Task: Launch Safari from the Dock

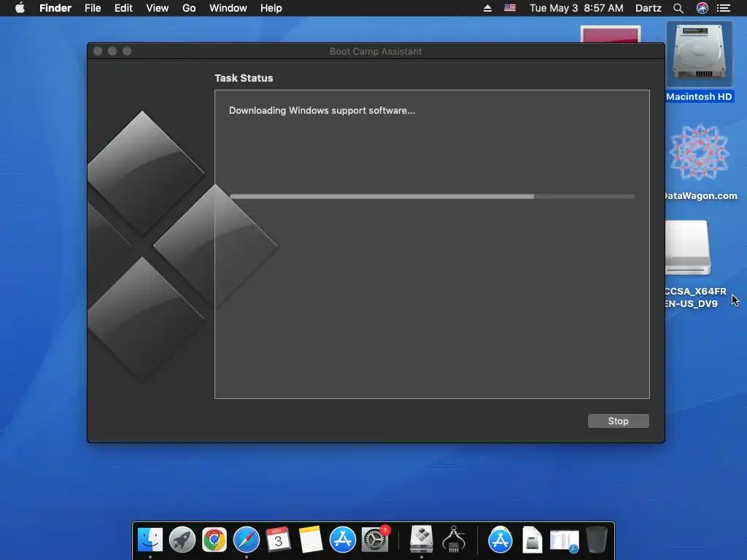Action: (247, 540)
